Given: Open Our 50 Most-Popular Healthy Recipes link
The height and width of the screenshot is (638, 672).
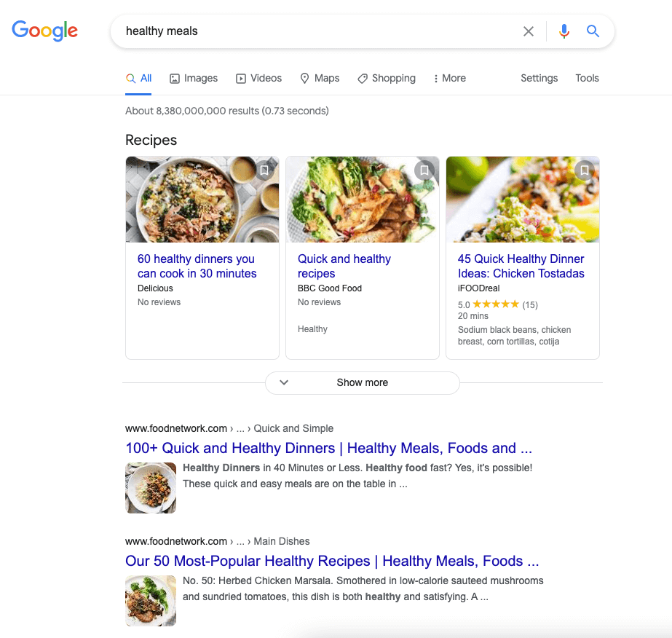Looking at the screenshot, I should 332,562.
